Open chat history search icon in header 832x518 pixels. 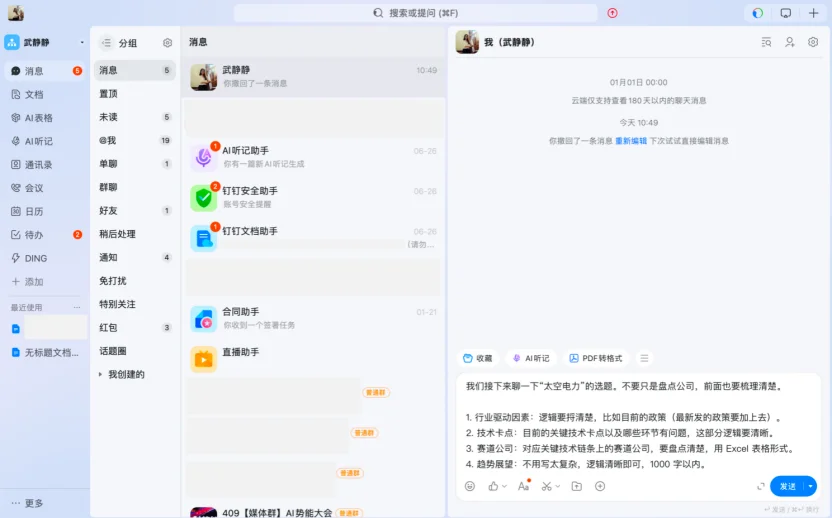pos(766,42)
